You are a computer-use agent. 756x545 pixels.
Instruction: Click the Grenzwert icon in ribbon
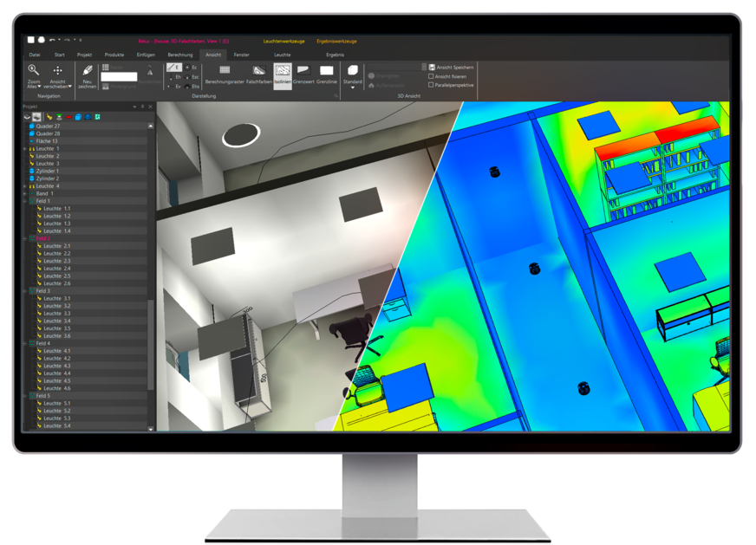pyautogui.click(x=303, y=70)
